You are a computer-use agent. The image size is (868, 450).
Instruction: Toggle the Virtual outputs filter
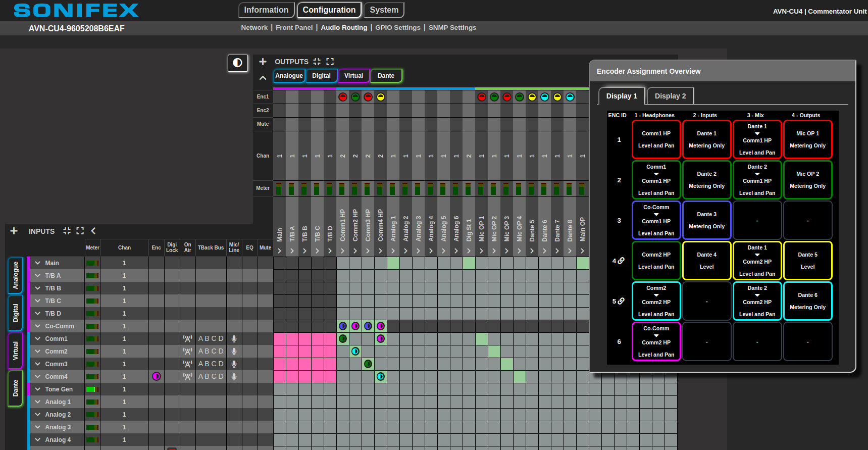[353, 76]
